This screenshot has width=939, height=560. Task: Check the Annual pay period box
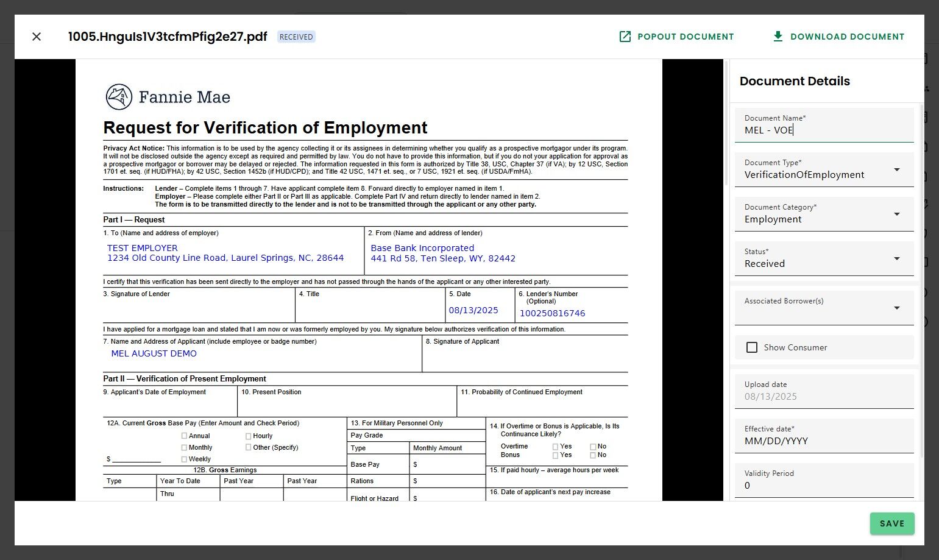184,436
